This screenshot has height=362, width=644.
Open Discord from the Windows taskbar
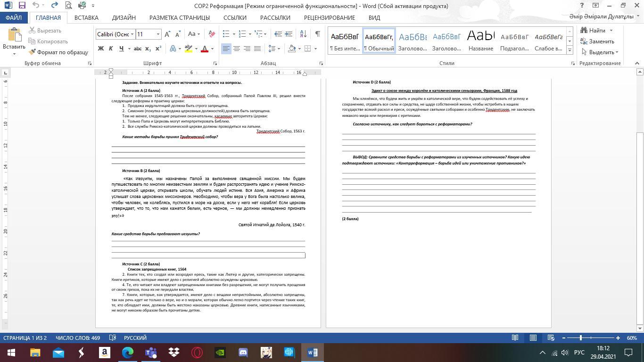tap(243, 352)
